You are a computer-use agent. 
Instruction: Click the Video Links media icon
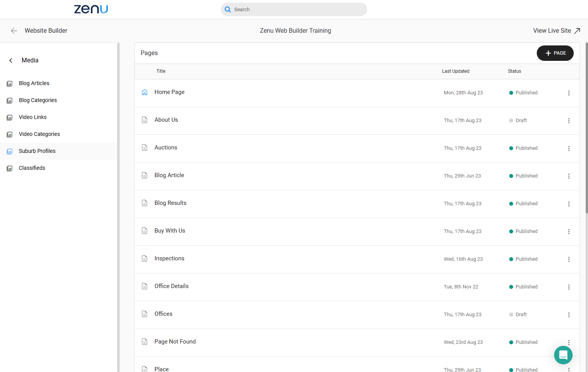coord(10,117)
